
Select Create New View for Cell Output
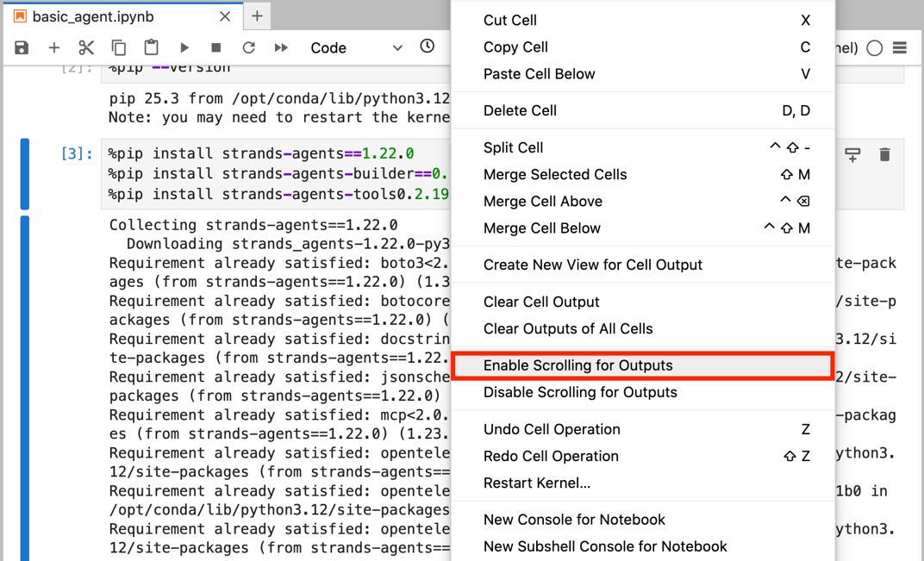(x=643, y=265)
